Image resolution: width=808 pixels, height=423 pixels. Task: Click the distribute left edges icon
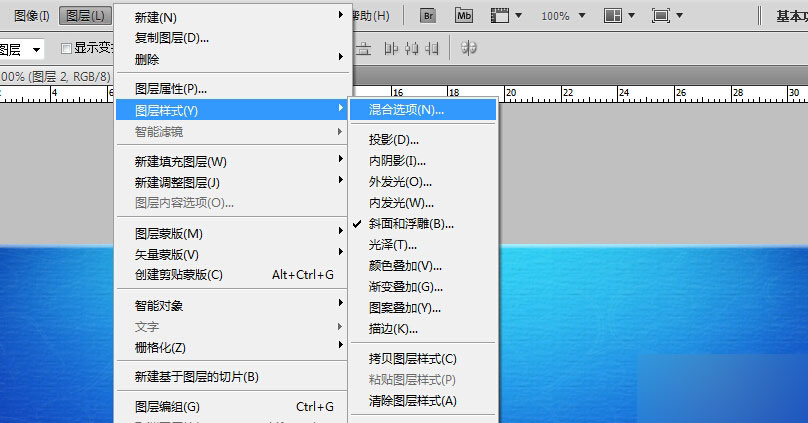pos(392,48)
